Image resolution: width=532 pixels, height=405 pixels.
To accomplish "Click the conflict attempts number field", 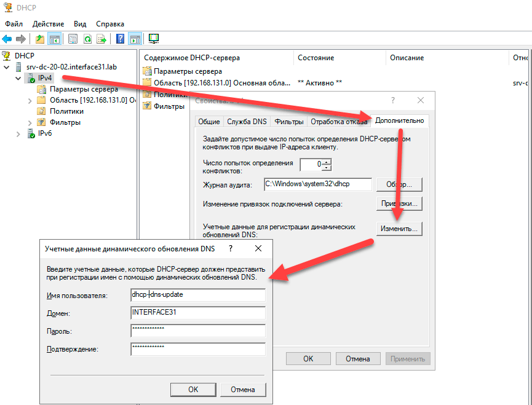I will (x=311, y=165).
